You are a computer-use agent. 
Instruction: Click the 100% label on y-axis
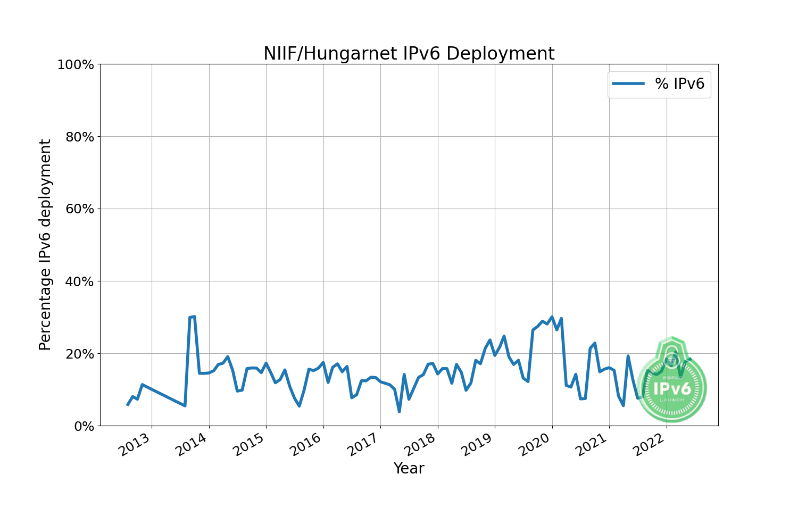coord(75,65)
